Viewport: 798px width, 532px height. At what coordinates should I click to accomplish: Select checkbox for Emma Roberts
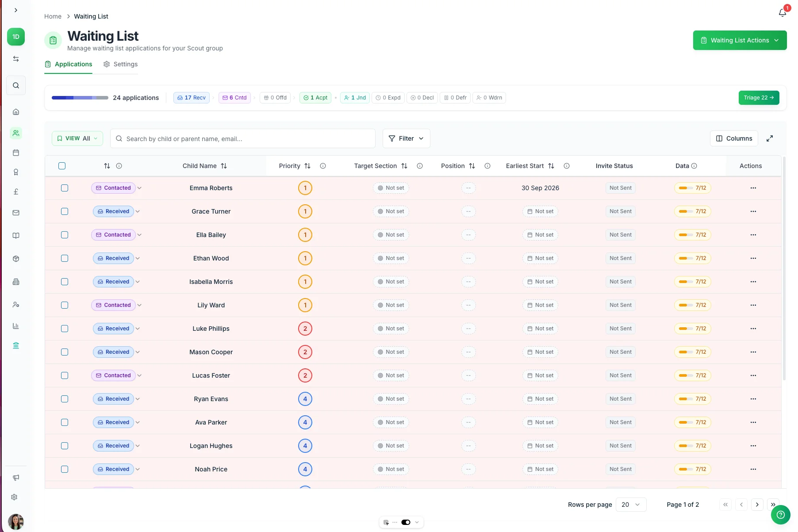click(65, 188)
